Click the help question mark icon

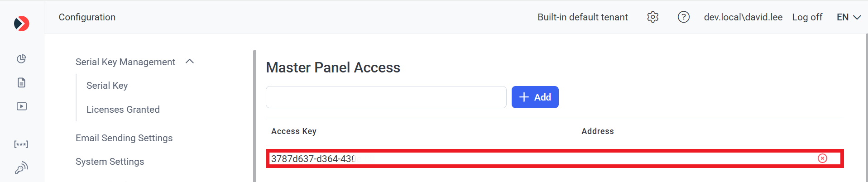pyautogui.click(x=683, y=17)
